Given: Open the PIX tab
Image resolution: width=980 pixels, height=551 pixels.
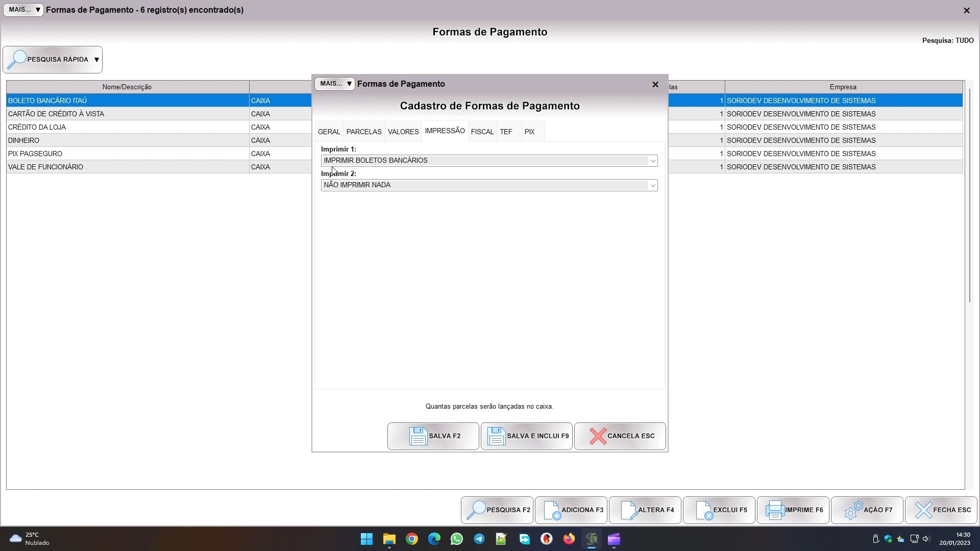Looking at the screenshot, I should pos(529,132).
